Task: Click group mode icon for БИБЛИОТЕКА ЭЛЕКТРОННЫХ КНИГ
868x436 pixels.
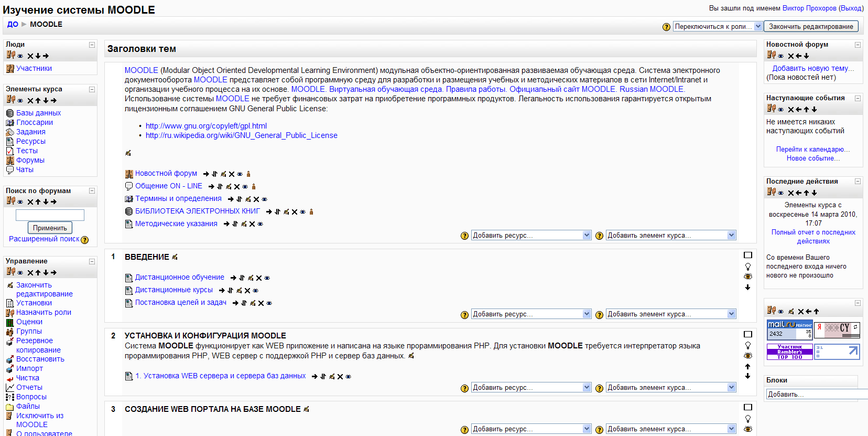Action: tap(311, 211)
